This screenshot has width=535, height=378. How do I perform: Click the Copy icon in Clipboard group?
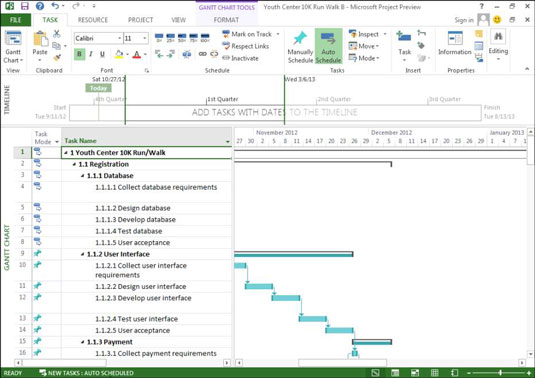point(56,46)
